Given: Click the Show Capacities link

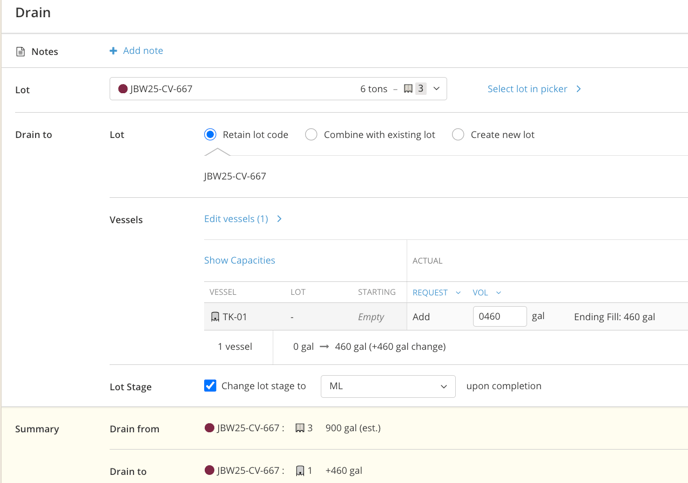Looking at the screenshot, I should 240,261.
